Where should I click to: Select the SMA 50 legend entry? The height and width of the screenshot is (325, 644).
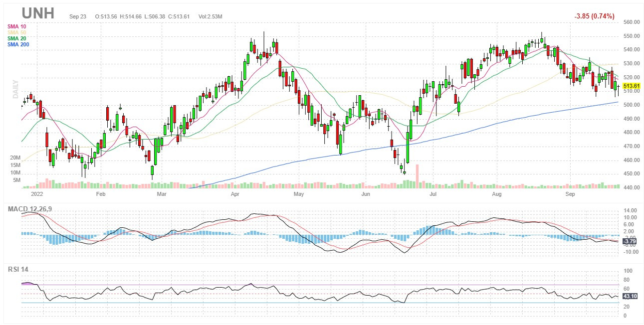[x=16, y=32]
